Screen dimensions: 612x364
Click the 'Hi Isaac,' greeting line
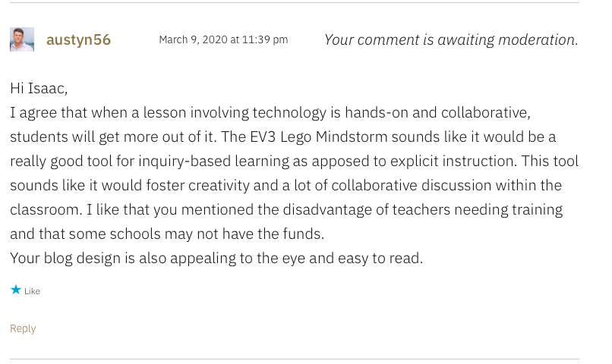(x=39, y=88)
